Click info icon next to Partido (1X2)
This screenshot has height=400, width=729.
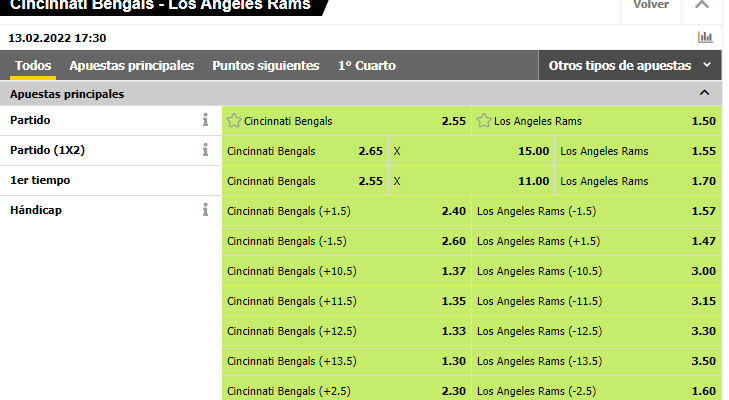point(205,150)
